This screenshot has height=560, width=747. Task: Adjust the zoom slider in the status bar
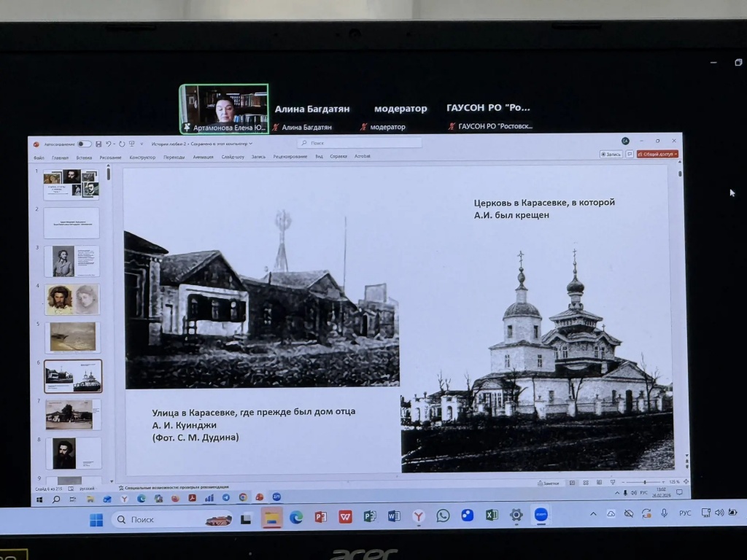point(644,483)
